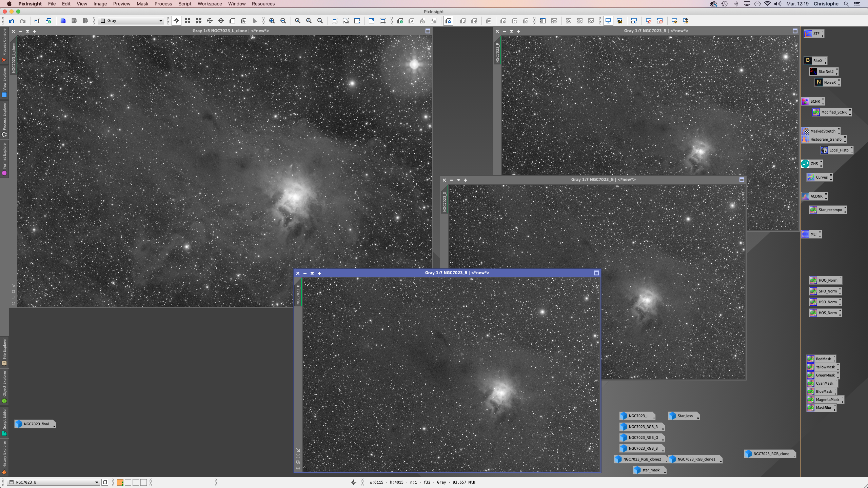Toggle the second workspace box in status bar
868x488 pixels.
coord(128,482)
